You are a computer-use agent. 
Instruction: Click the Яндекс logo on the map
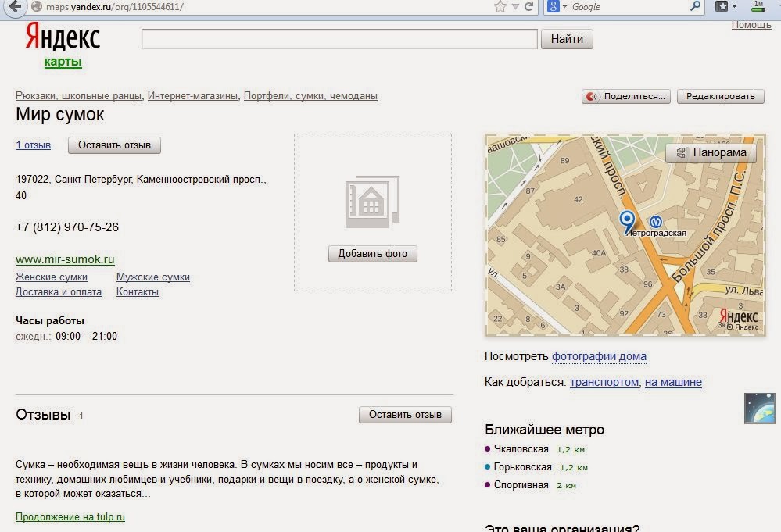739,317
